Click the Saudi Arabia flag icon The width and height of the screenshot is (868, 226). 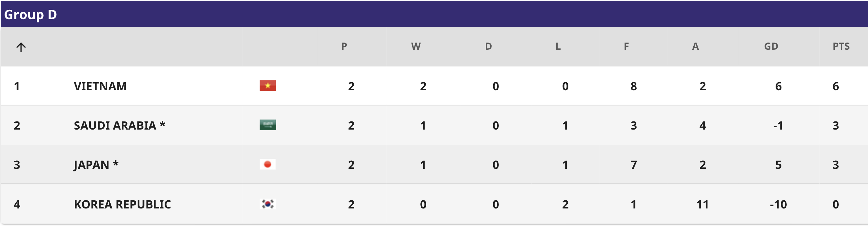pos(267,125)
